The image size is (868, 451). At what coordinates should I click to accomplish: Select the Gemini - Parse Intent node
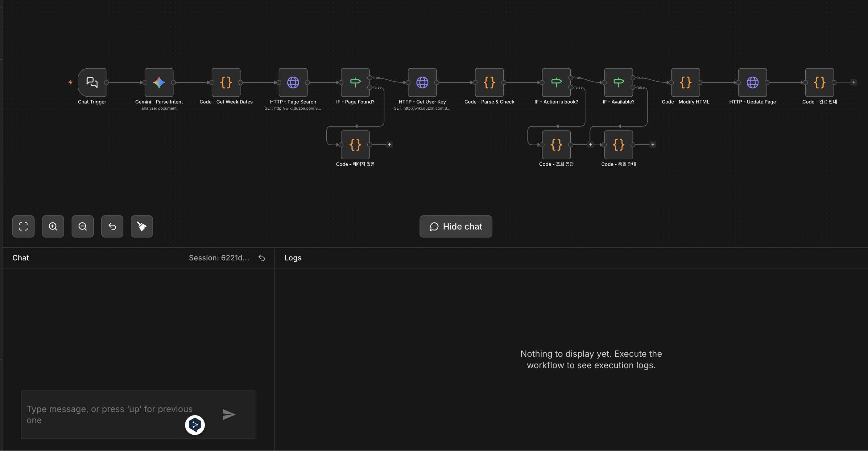159,82
